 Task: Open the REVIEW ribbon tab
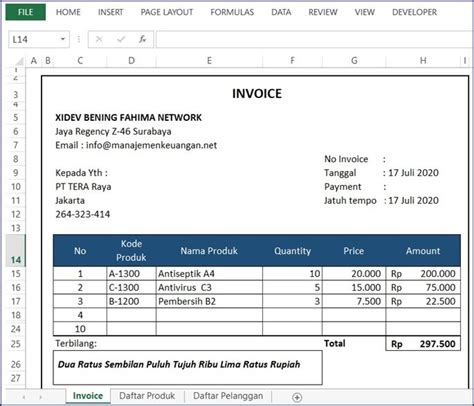click(323, 12)
